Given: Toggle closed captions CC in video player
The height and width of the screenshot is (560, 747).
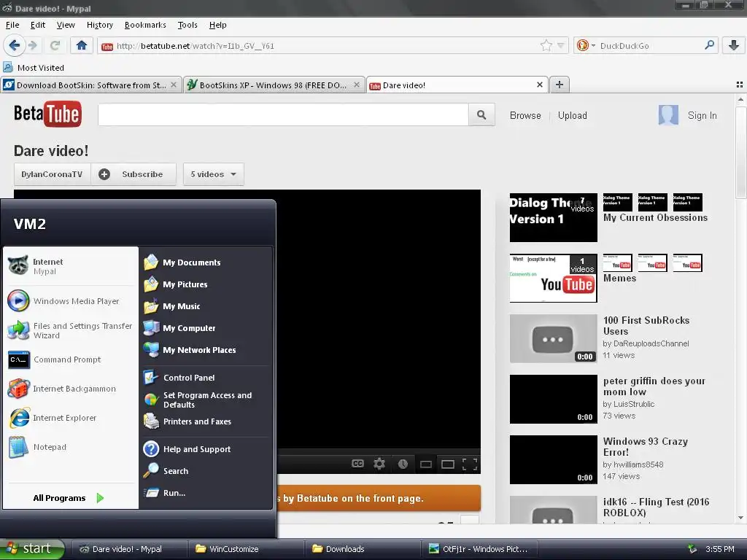Looking at the screenshot, I should click(357, 464).
